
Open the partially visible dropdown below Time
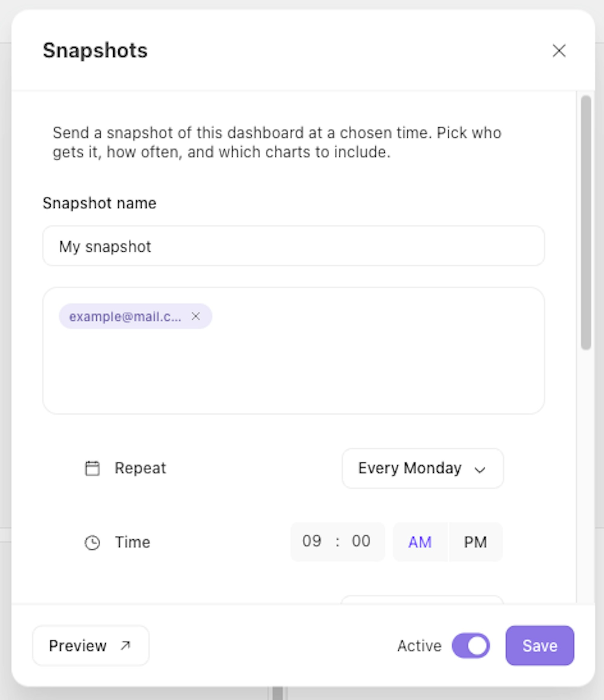pyautogui.click(x=422, y=599)
